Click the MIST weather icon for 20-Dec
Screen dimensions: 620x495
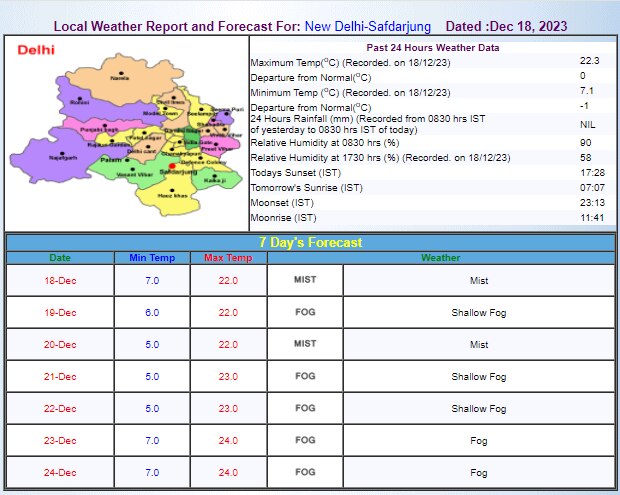305,344
